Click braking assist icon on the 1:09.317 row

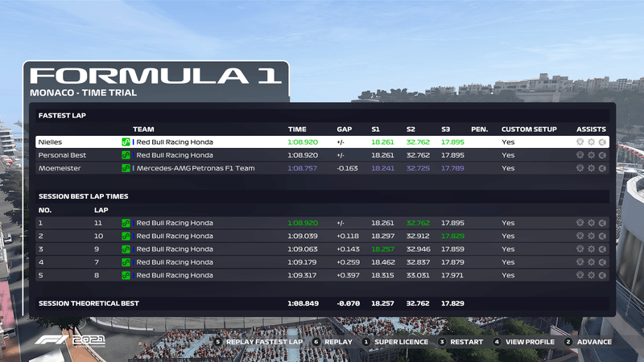(x=602, y=275)
